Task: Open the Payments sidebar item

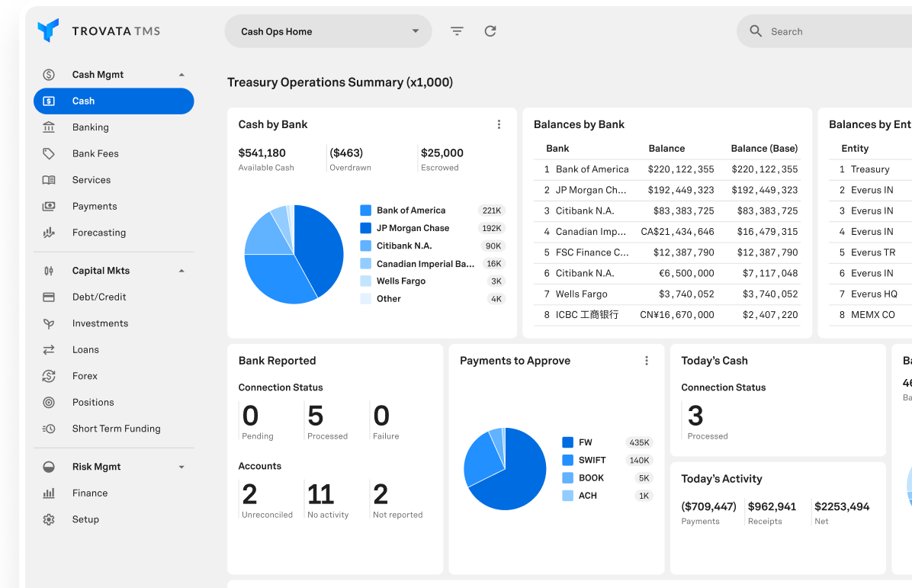Action: (x=95, y=206)
